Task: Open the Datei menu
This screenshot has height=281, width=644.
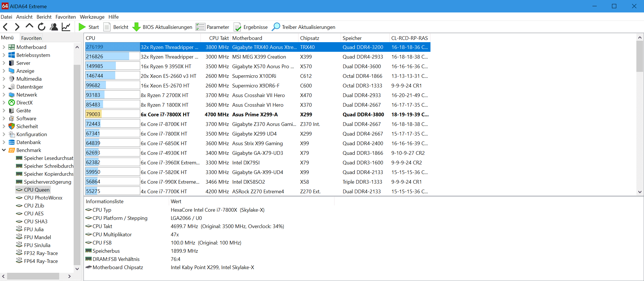Action: 7,17
